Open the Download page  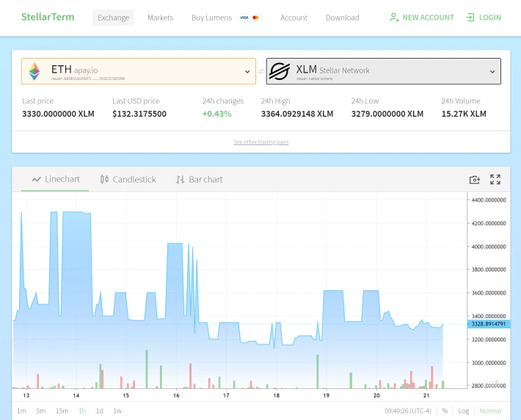(x=342, y=18)
